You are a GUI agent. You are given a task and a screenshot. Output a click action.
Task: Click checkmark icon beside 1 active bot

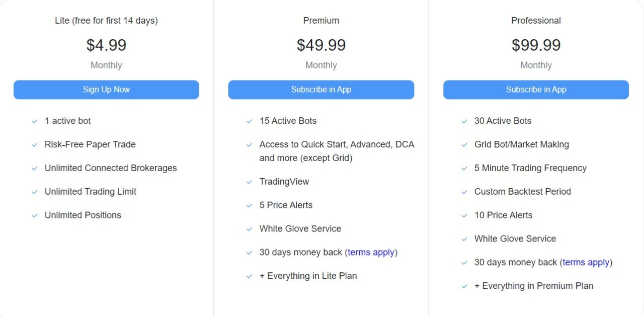pyautogui.click(x=35, y=121)
